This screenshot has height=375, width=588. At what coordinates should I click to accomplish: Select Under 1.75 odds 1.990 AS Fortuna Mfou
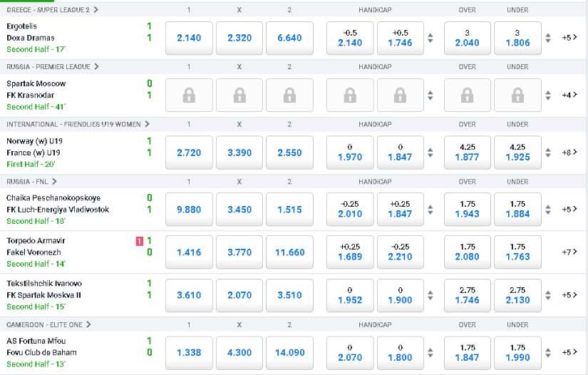pos(517,353)
